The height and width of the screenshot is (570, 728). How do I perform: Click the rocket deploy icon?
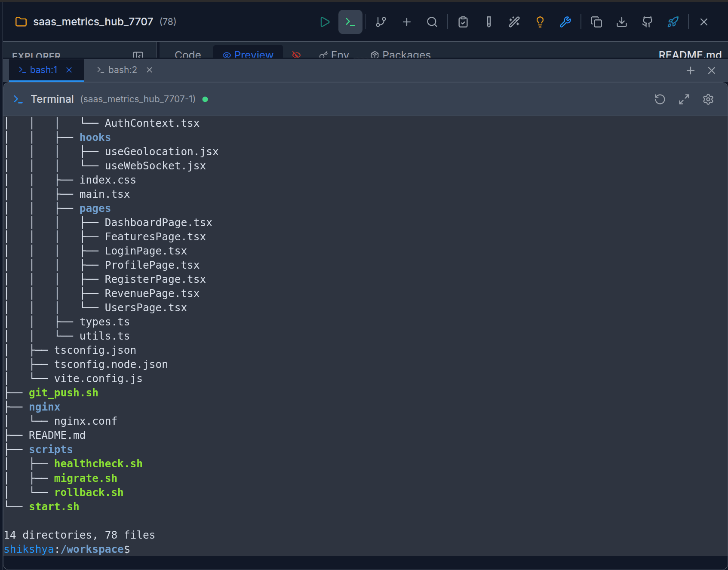[673, 22]
